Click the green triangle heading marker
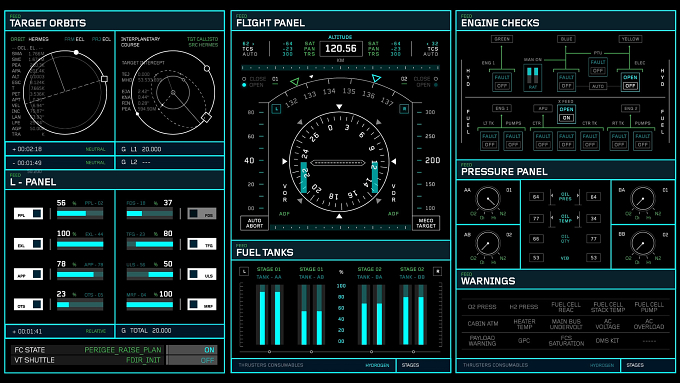This screenshot has width=680, height=383. point(295,82)
